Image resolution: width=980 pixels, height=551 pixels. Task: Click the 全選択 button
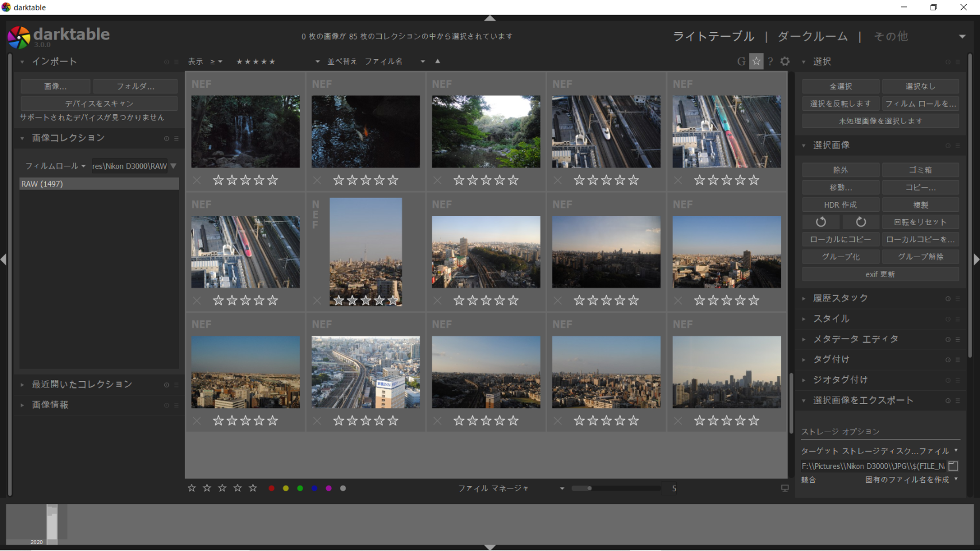point(840,87)
